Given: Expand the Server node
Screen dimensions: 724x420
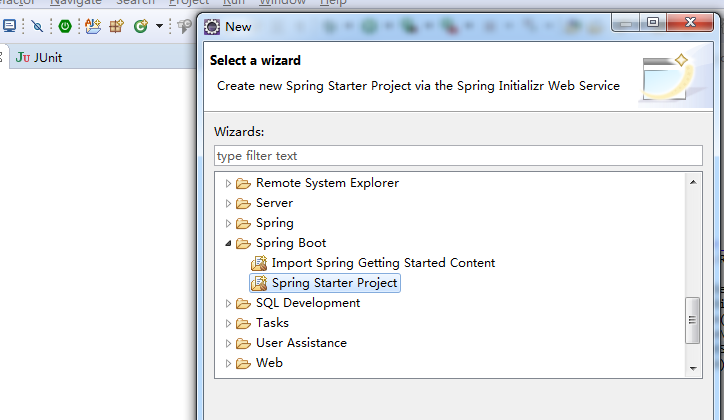Looking at the screenshot, I should 228,203.
